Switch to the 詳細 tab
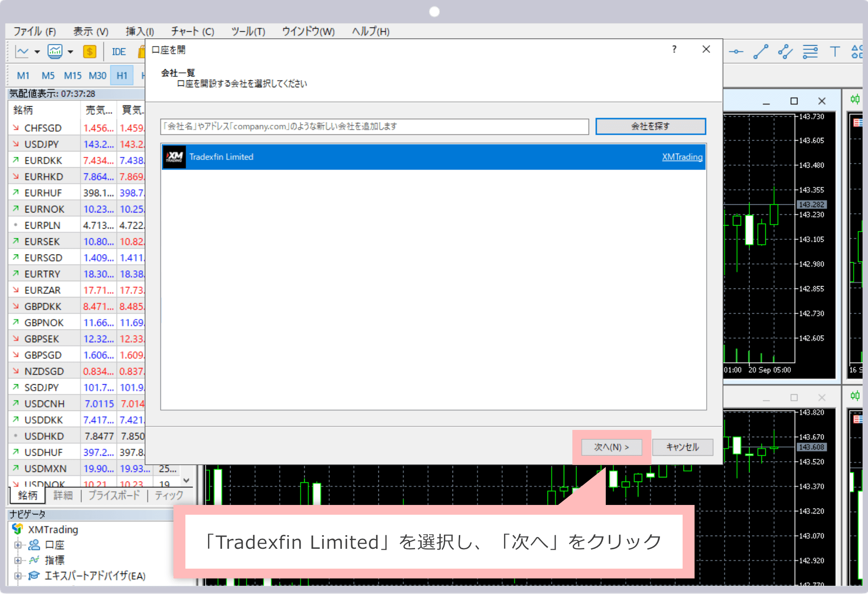This screenshot has width=868, height=594. [63, 495]
